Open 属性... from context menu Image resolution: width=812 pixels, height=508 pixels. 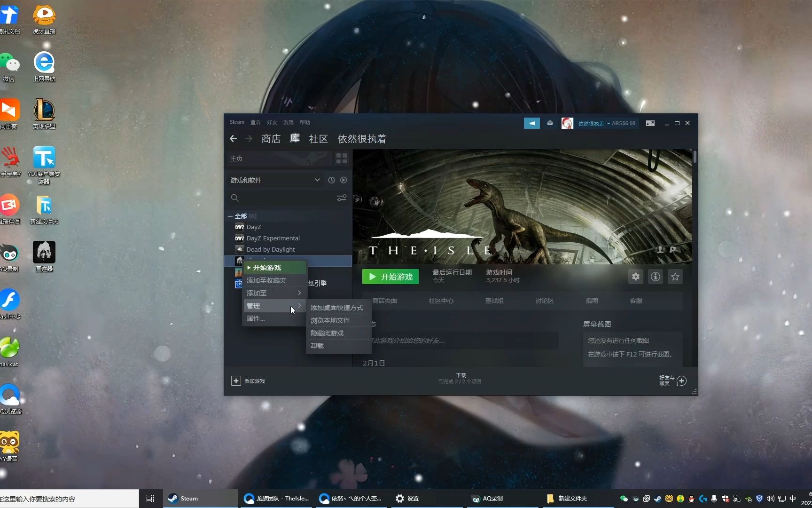coord(274,318)
